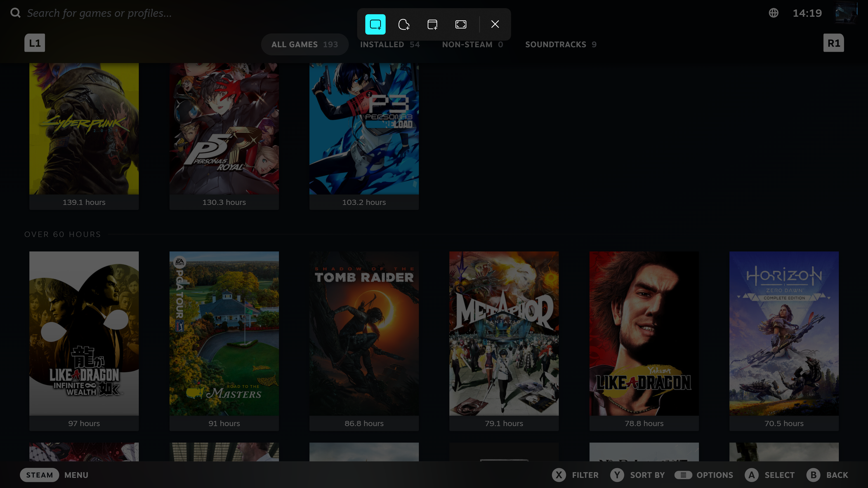Click the SORT BY label
The height and width of the screenshot is (488, 868).
tap(647, 475)
